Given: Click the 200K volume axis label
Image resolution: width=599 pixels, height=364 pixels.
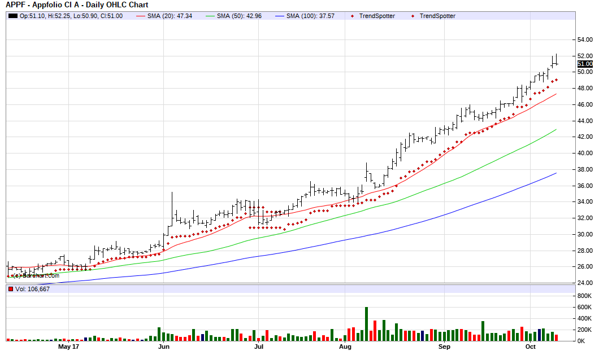Looking at the screenshot, I should point(584,330).
